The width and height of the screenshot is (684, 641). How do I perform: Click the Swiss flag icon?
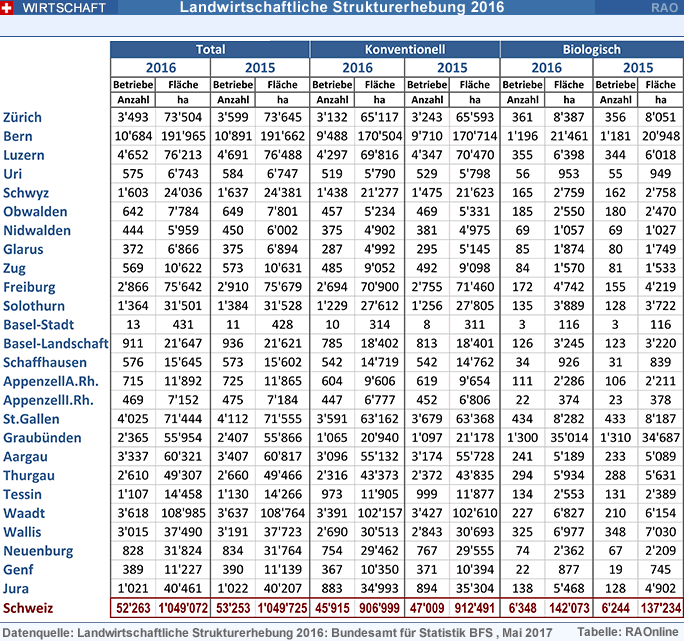10,8
